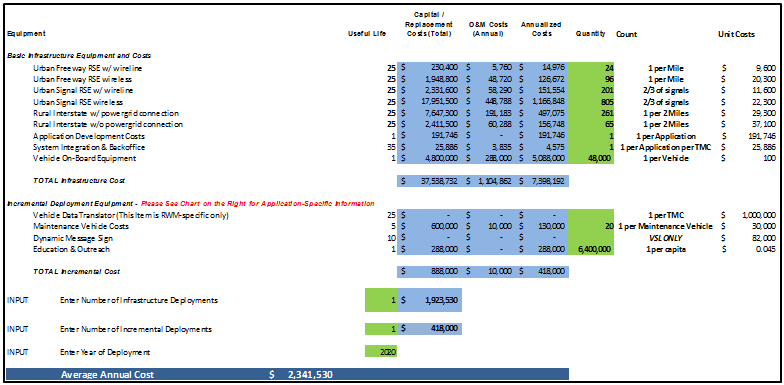Screen dimensions: 784x385
Task: Select the Year of Deployment cell 2020
Action: pyautogui.click(x=381, y=352)
